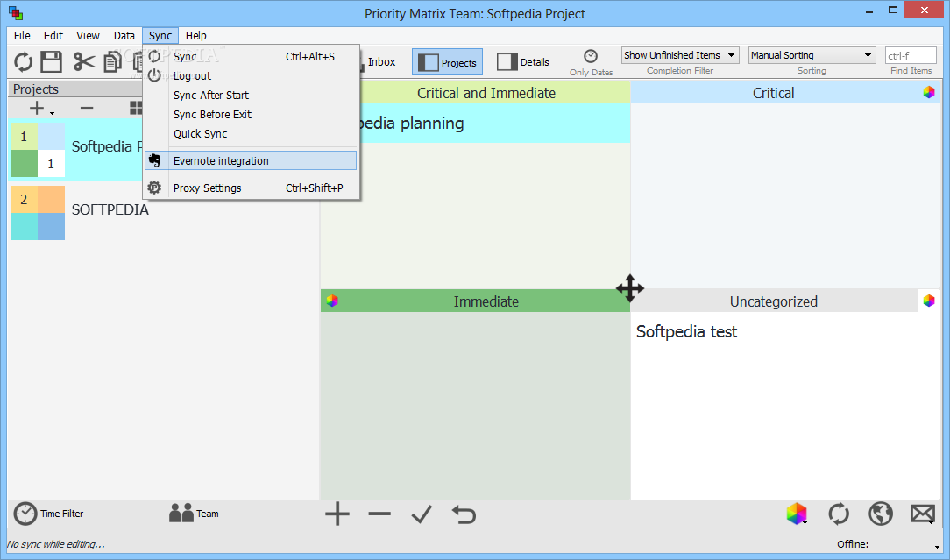The image size is (950, 560).
Task: Click the Proxy Settings gear icon
Action: pos(154,188)
